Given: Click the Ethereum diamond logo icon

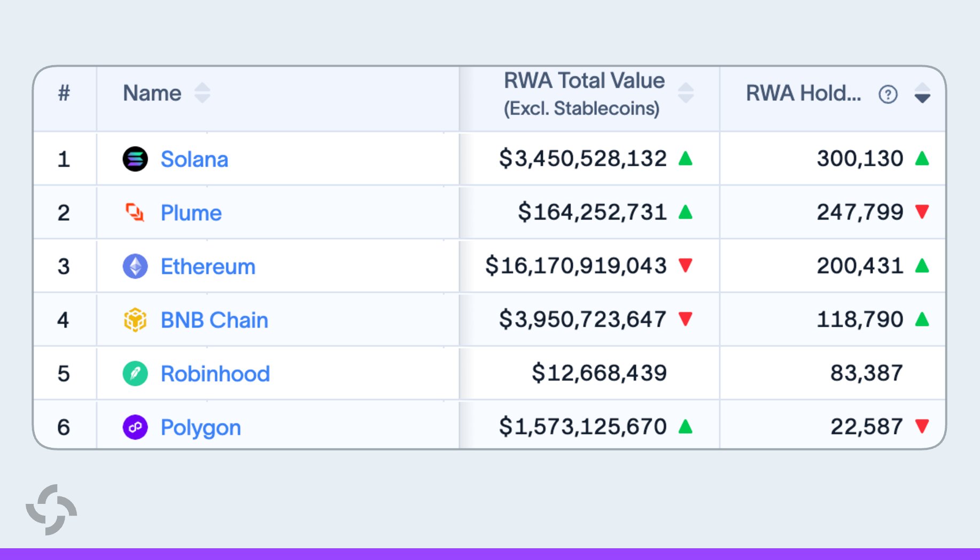Looking at the screenshot, I should 135,266.
